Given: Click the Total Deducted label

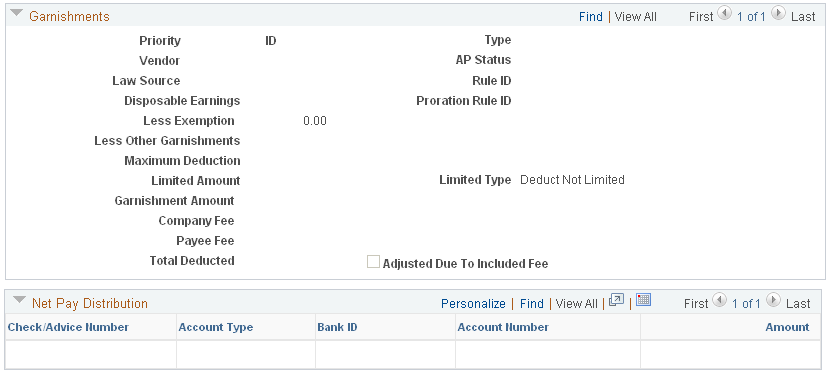Looking at the screenshot, I should [x=192, y=261].
